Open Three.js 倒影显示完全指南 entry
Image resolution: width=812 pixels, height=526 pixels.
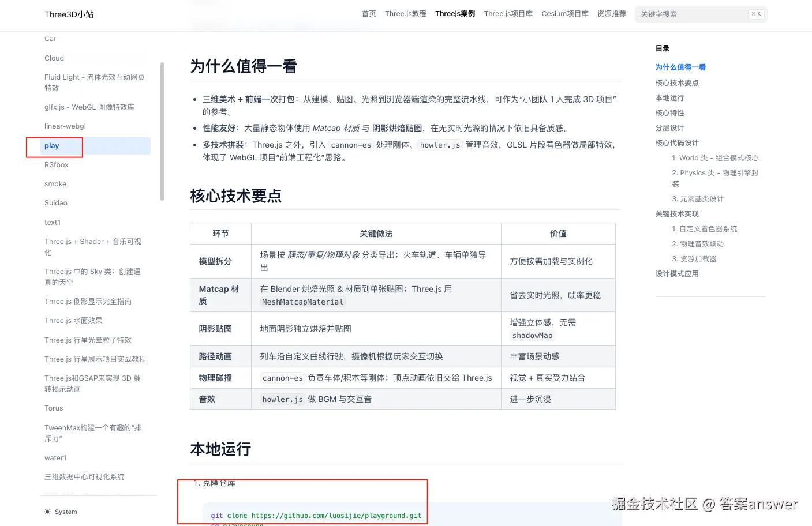[x=88, y=302]
